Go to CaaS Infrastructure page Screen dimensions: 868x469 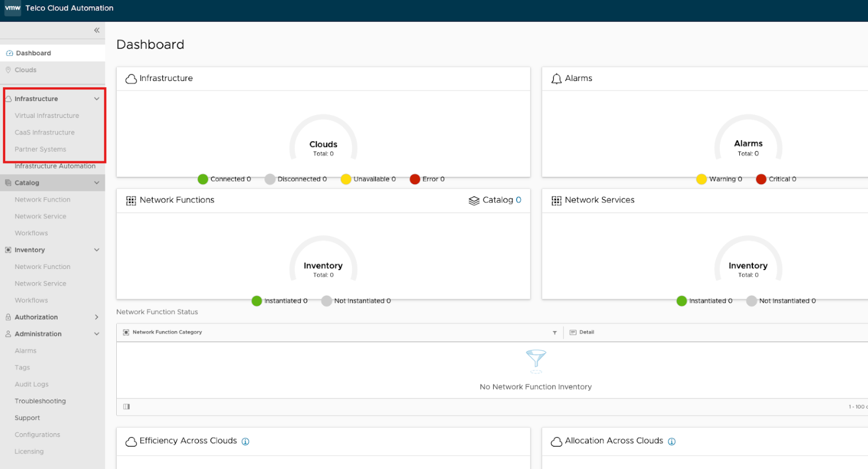(x=44, y=133)
